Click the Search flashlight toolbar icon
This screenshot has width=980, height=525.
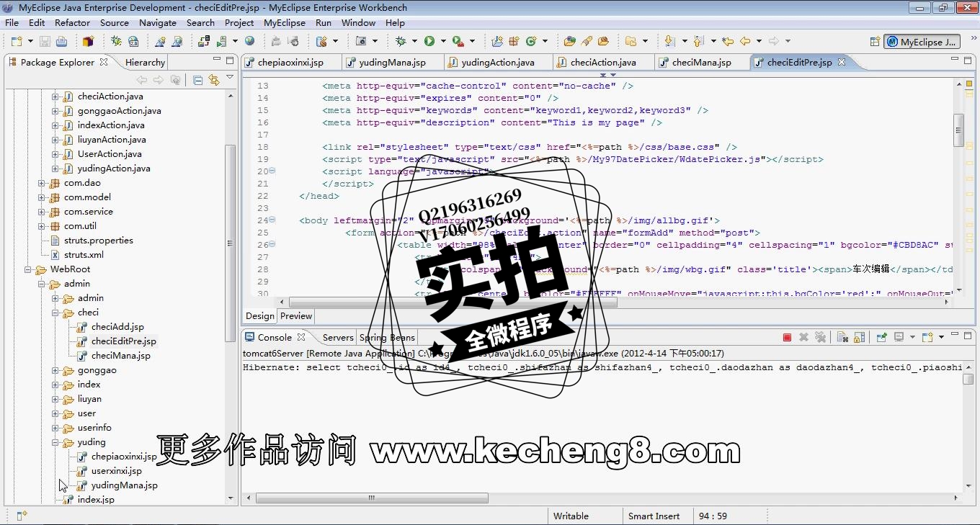[587, 42]
